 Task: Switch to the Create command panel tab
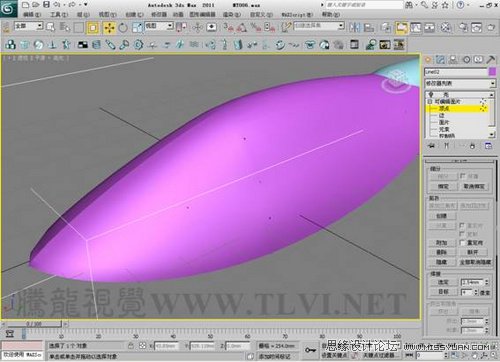pos(428,60)
